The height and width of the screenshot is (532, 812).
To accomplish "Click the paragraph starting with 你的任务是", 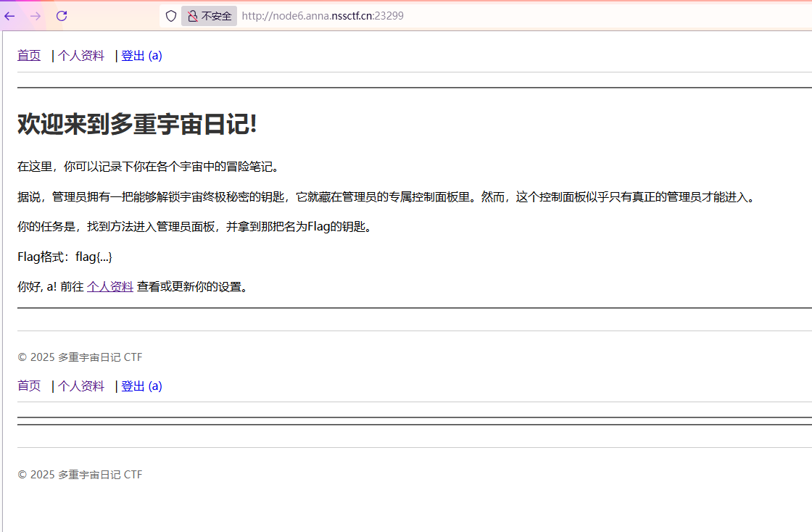I will (x=194, y=227).
